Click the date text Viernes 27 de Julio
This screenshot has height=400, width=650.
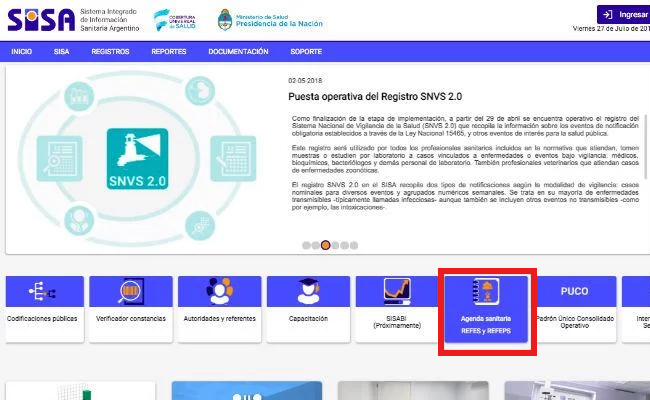[x=611, y=29]
